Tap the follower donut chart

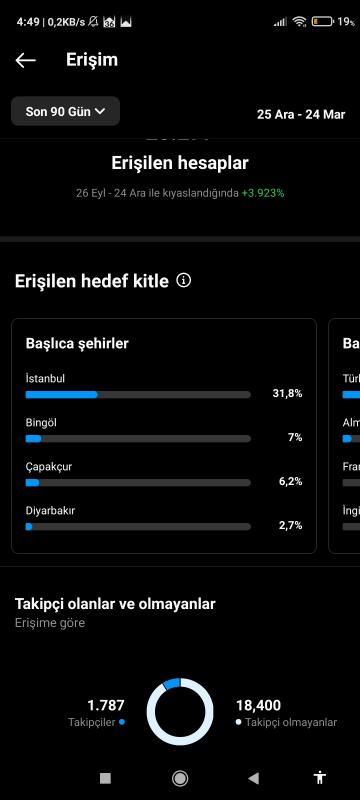coord(180,712)
